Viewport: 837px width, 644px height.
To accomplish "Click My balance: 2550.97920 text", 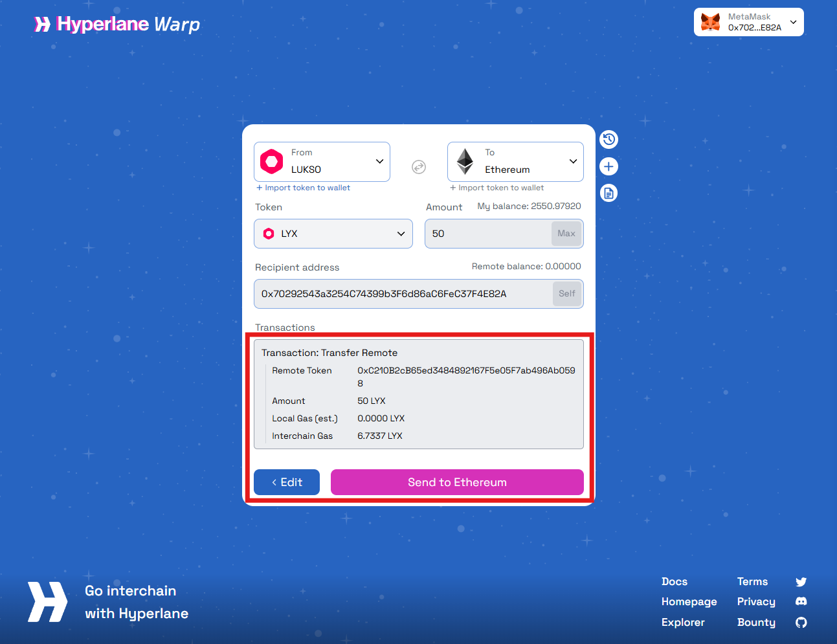I will click(x=529, y=206).
